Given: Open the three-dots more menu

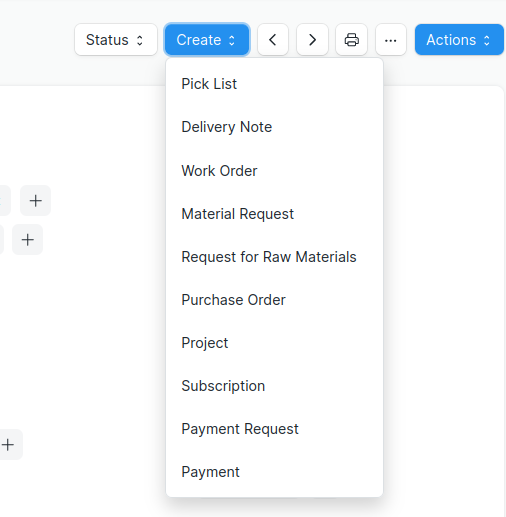Looking at the screenshot, I should coord(391,40).
